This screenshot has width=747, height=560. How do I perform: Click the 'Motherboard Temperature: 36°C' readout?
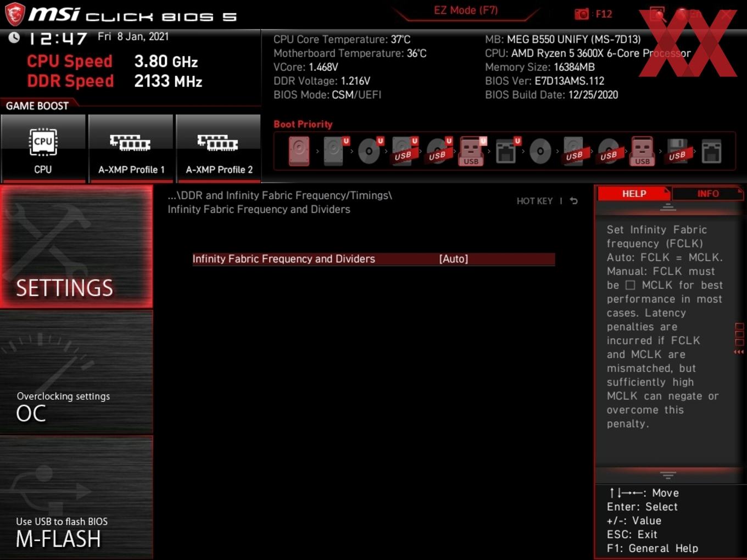point(350,53)
